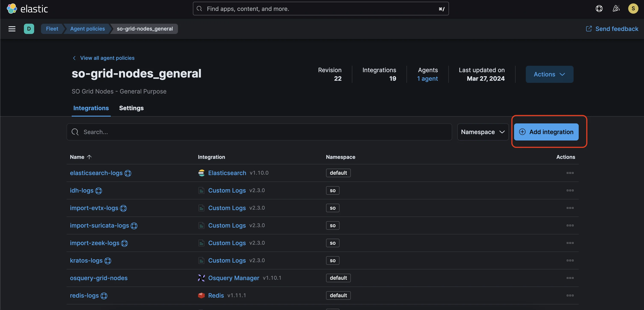This screenshot has height=310, width=644.
Task: Switch to the Settings tab
Action: (131, 108)
